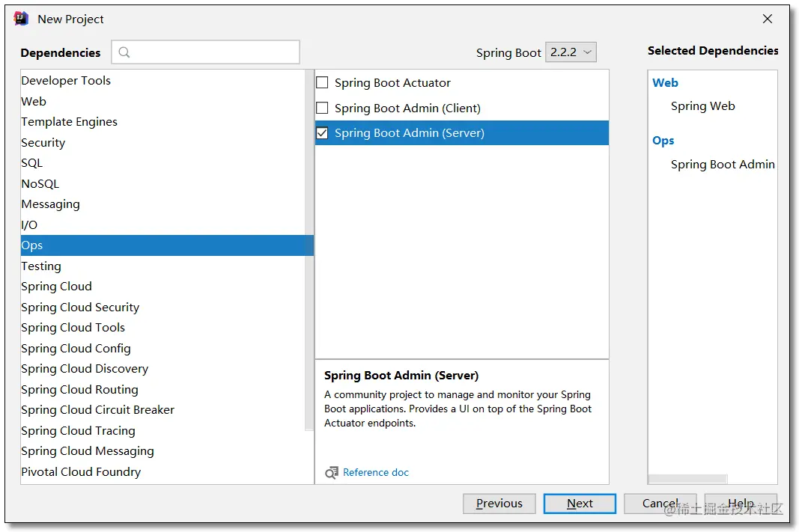Select the Spring Cloud Discovery category
The image size is (799, 532).
click(x=163, y=369)
